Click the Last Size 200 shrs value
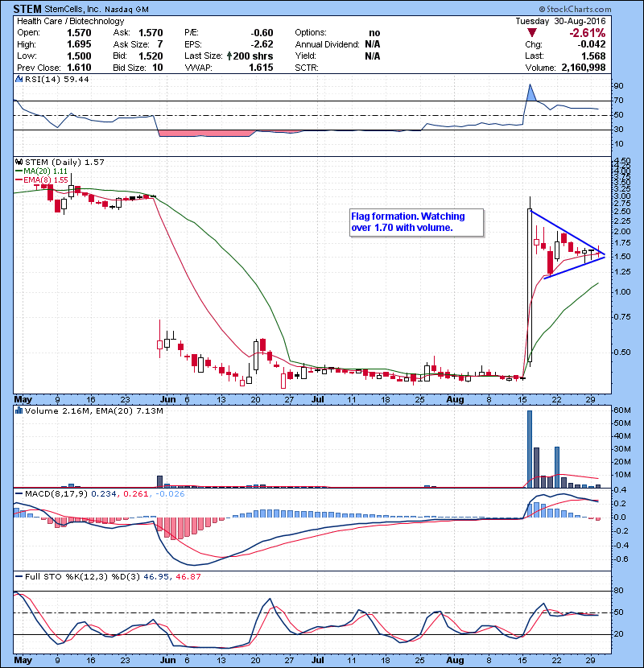This screenshot has width=644, height=668. 253,56
